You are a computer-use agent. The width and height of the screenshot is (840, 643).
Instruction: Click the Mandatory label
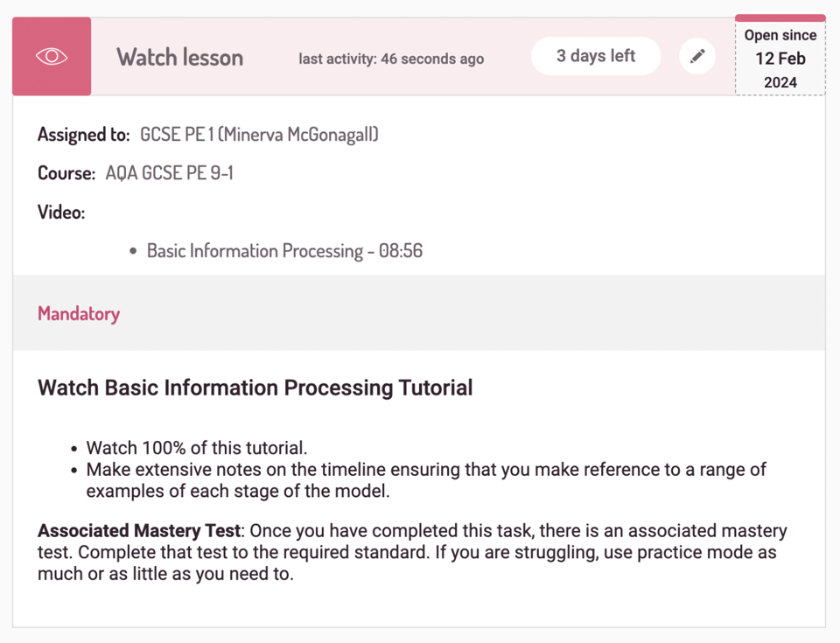[x=79, y=314]
